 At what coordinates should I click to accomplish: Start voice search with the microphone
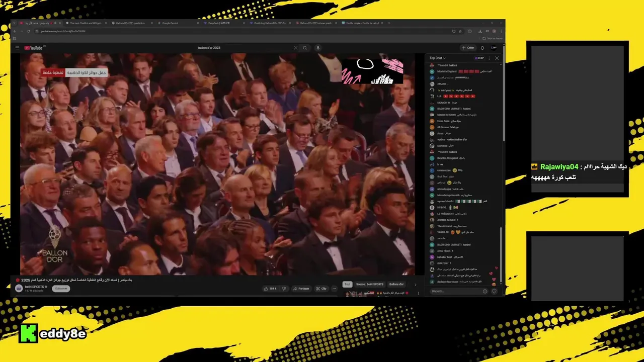click(x=317, y=48)
